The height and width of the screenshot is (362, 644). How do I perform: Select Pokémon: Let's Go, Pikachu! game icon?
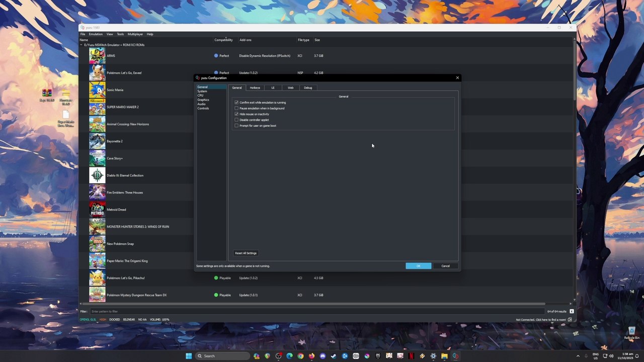pos(97,278)
